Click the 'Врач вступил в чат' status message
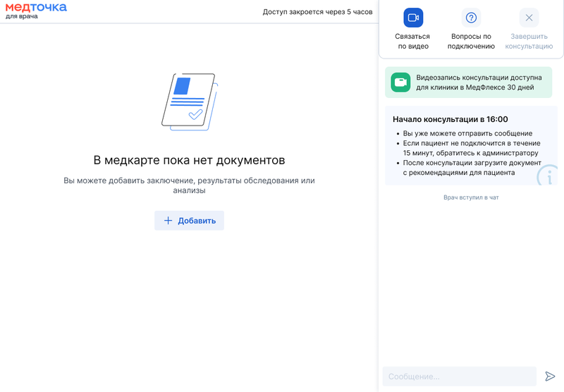Screen dimensions: 564x392 [471, 197]
